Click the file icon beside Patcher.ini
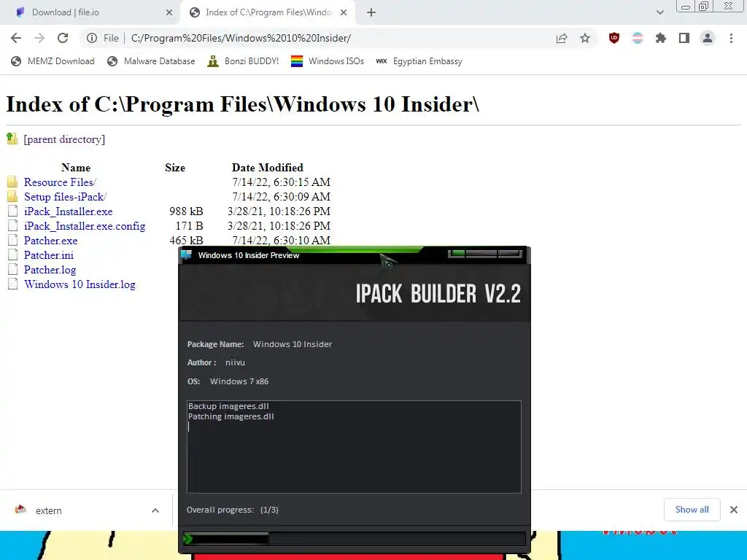 [x=13, y=254]
